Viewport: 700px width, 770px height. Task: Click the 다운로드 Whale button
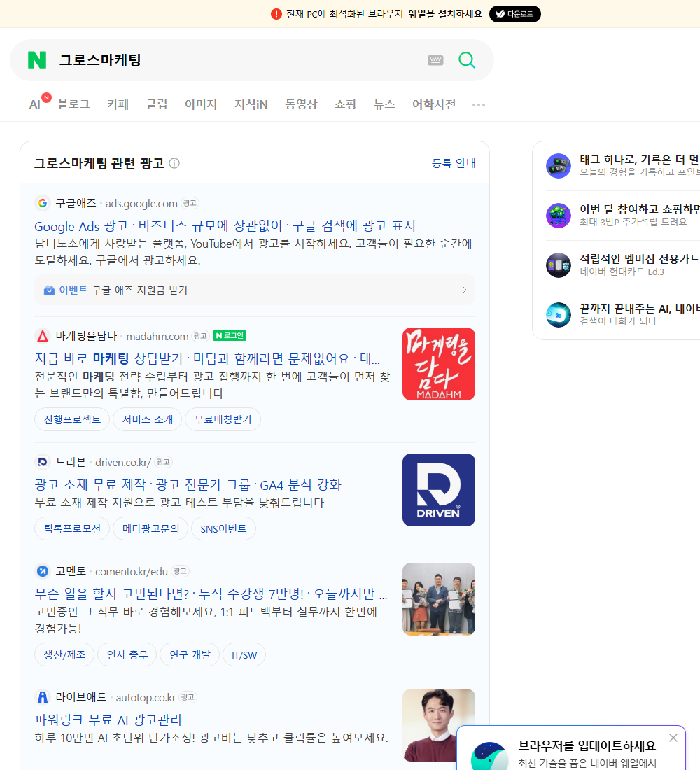514,14
